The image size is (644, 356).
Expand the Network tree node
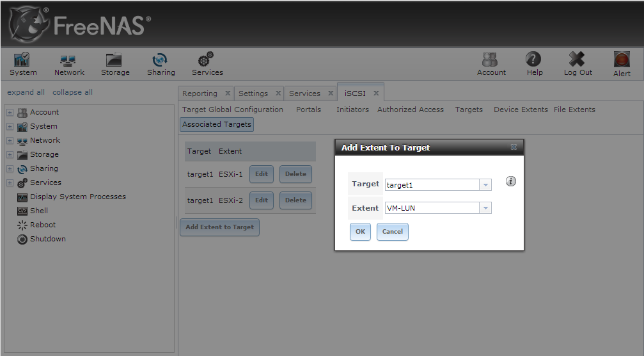pos(10,141)
